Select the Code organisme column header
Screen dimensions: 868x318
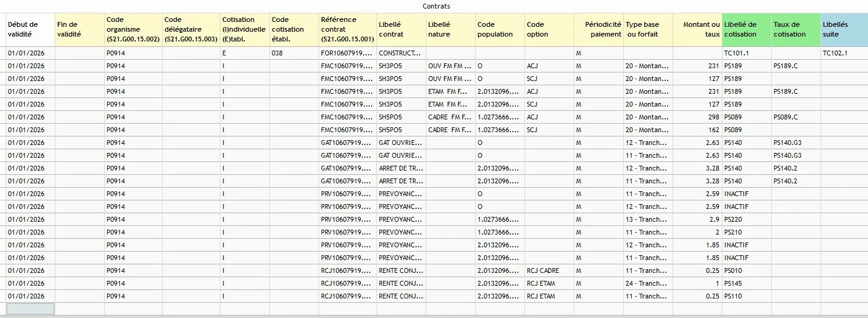pyautogui.click(x=133, y=30)
